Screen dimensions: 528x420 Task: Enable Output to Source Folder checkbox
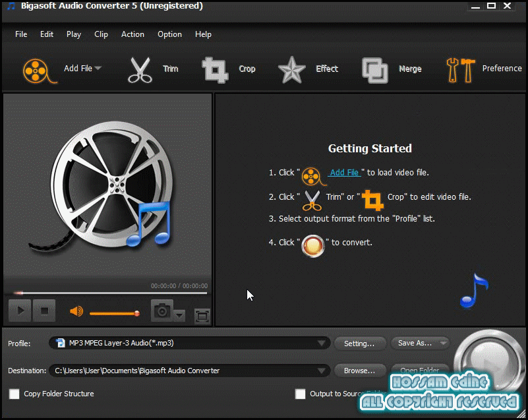point(300,394)
